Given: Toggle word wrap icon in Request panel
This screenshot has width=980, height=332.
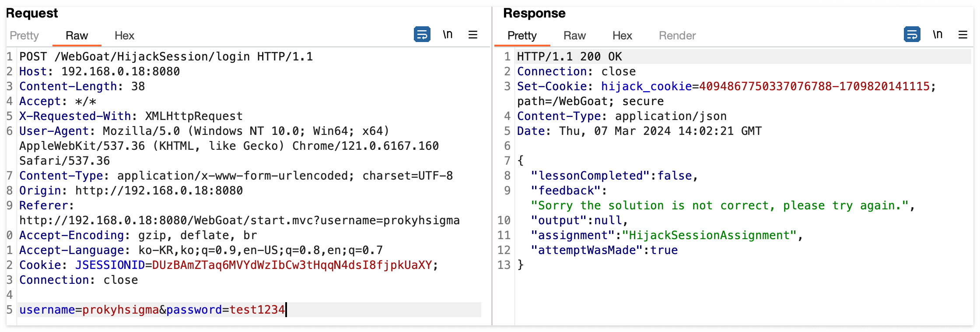Looking at the screenshot, I should [x=422, y=35].
